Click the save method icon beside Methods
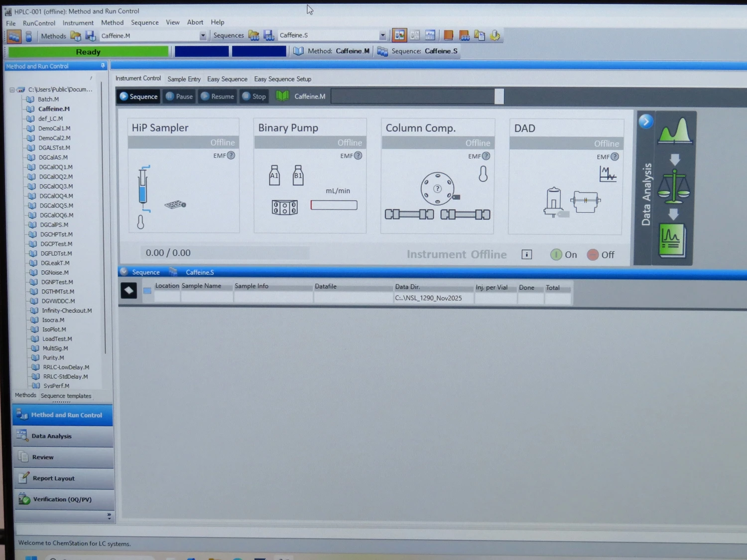The height and width of the screenshot is (560, 747). [90, 36]
